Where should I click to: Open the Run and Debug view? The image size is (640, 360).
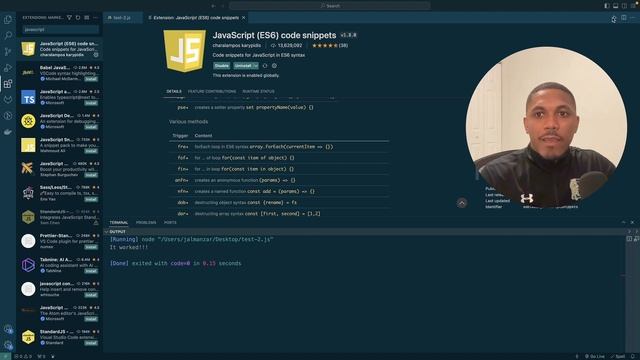(x=8, y=68)
